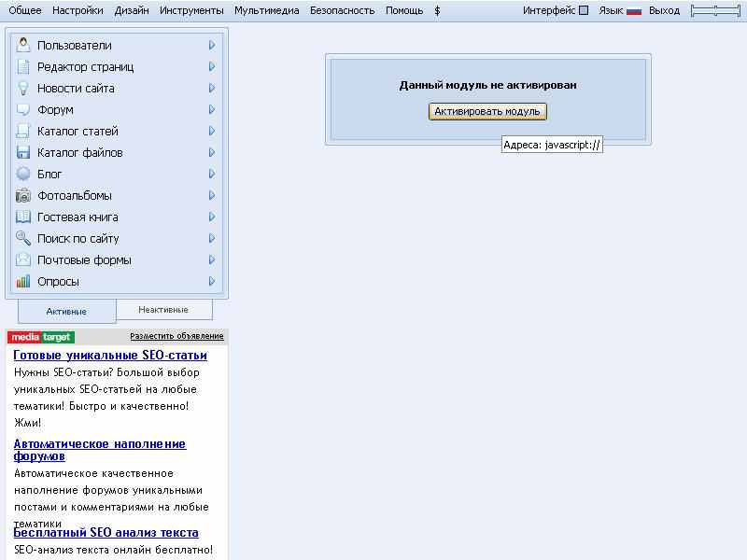The height and width of the screenshot is (560, 747).
Task: Expand the Фотоальбомы submenu arrow
Action: point(212,195)
